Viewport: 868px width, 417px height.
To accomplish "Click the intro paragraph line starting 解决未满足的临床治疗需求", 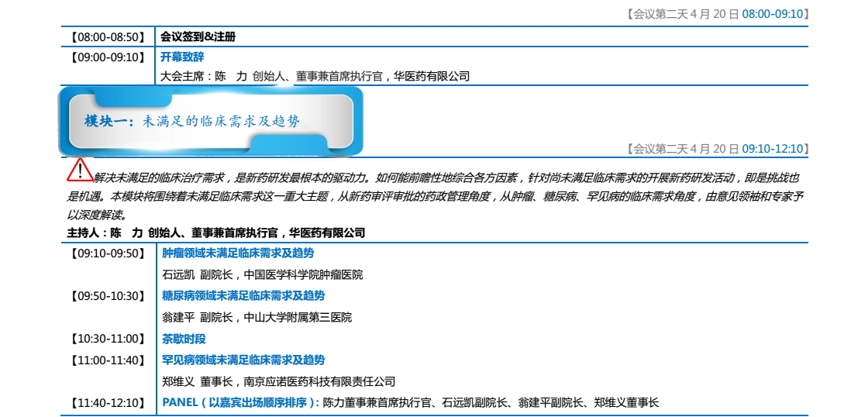I will tap(446, 178).
